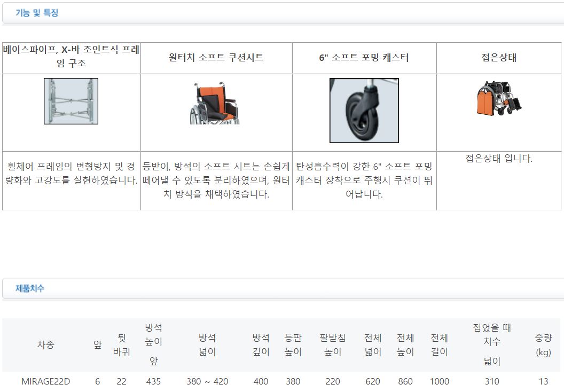
Task: Click the 380 ~ 420 seat width value
Action: [x=207, y=381]
